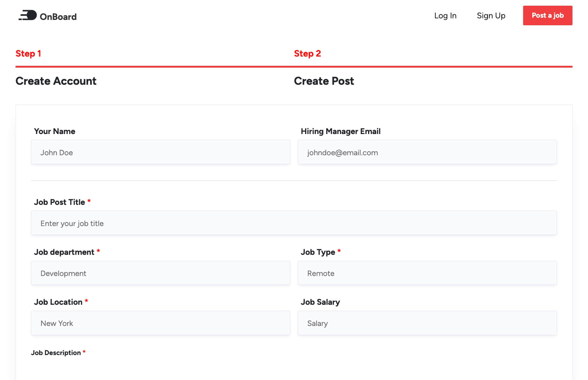Click the Job Description label

click(56, 352)
